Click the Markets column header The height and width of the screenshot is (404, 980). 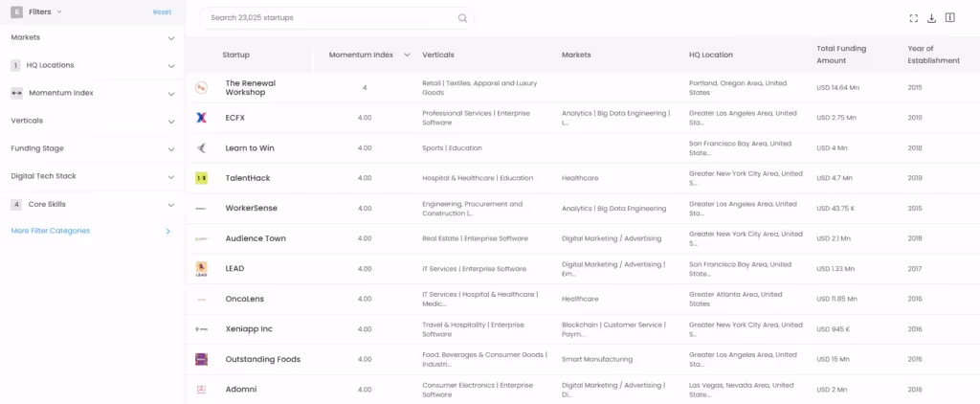tap(576, 55)
